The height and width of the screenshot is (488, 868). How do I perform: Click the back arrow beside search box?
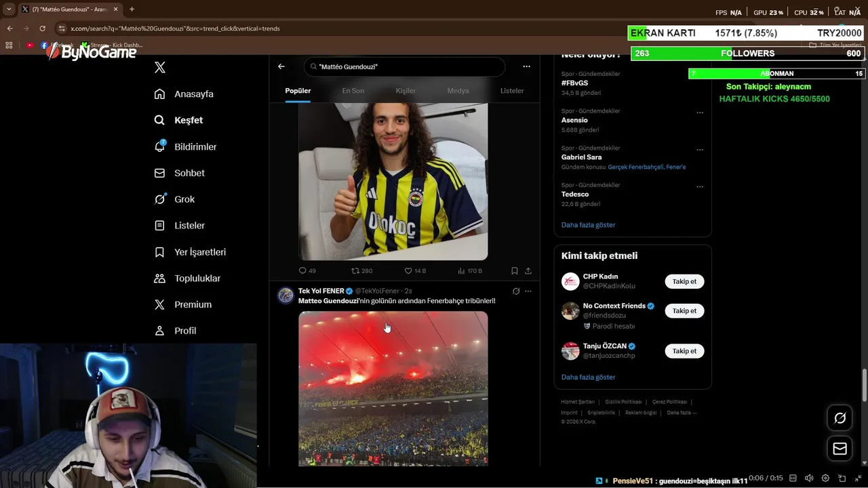click(x=281, y=66)
